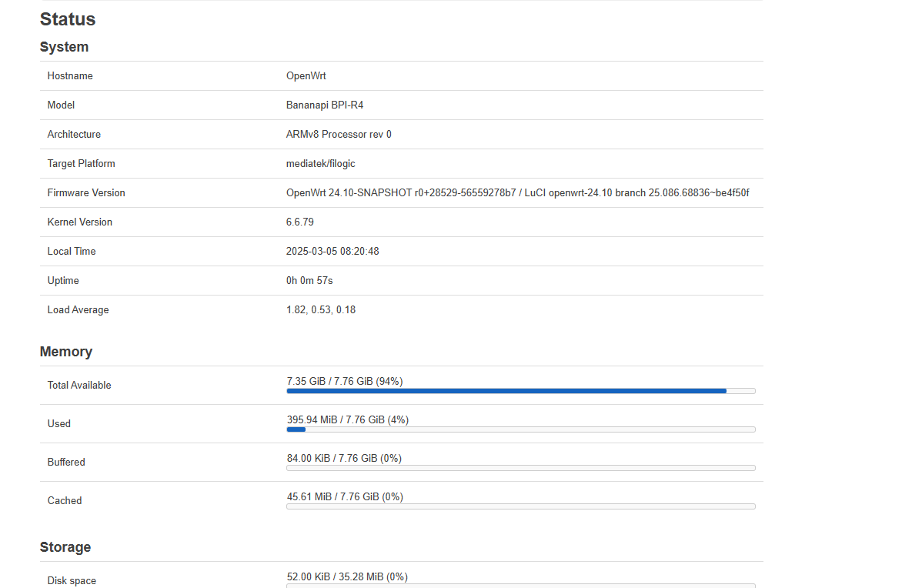Click the Architecture row label
The image size is (902, 588).
point(74,135)
